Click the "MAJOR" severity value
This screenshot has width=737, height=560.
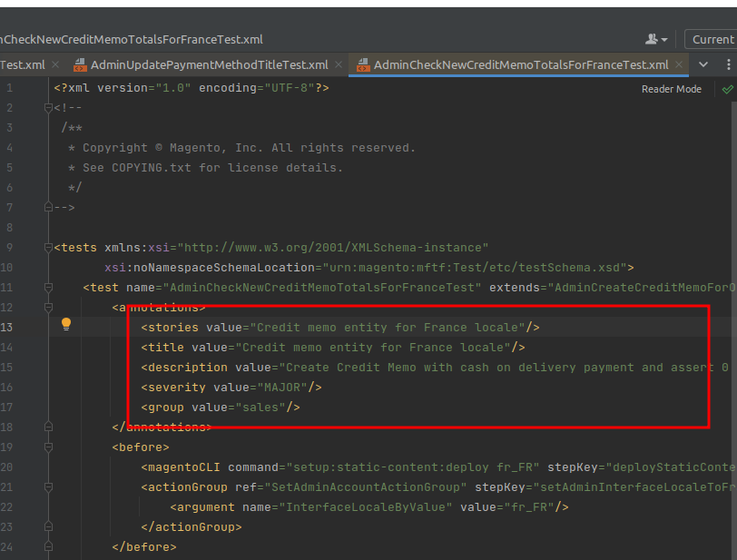pos(282,388)
